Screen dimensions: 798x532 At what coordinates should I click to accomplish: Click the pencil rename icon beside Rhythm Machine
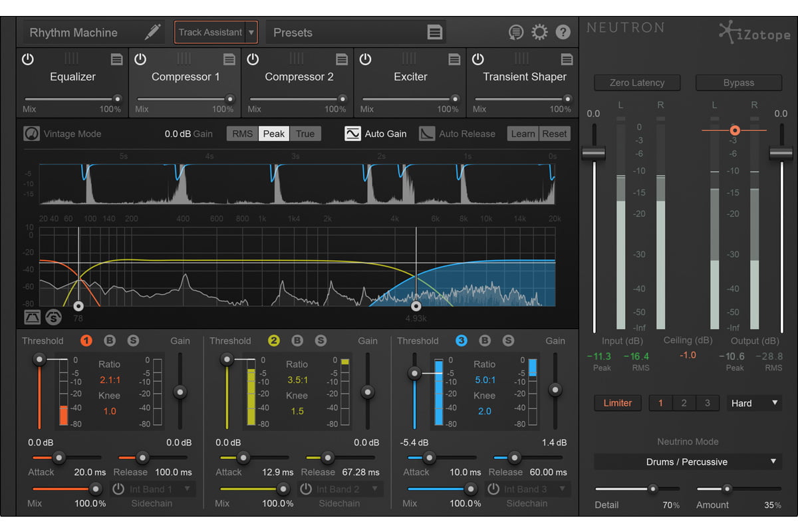pos(153,32)
